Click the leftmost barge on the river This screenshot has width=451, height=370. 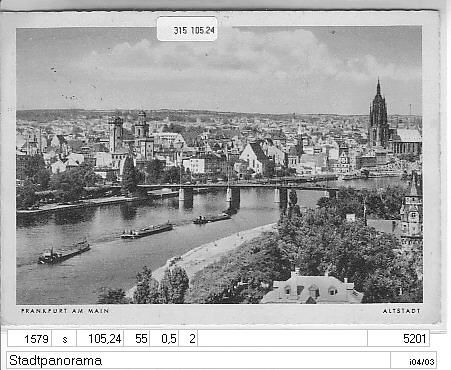[64, 252]
